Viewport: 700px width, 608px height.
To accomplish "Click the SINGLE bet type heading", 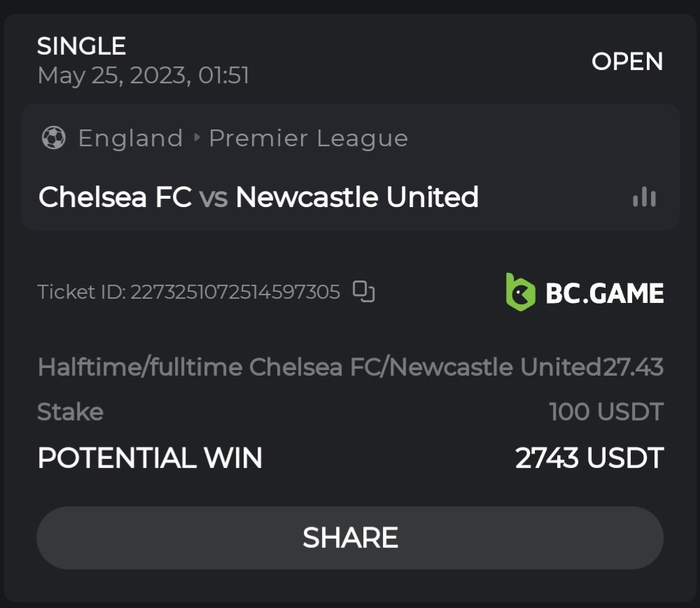I will click(x=81, y=46).
